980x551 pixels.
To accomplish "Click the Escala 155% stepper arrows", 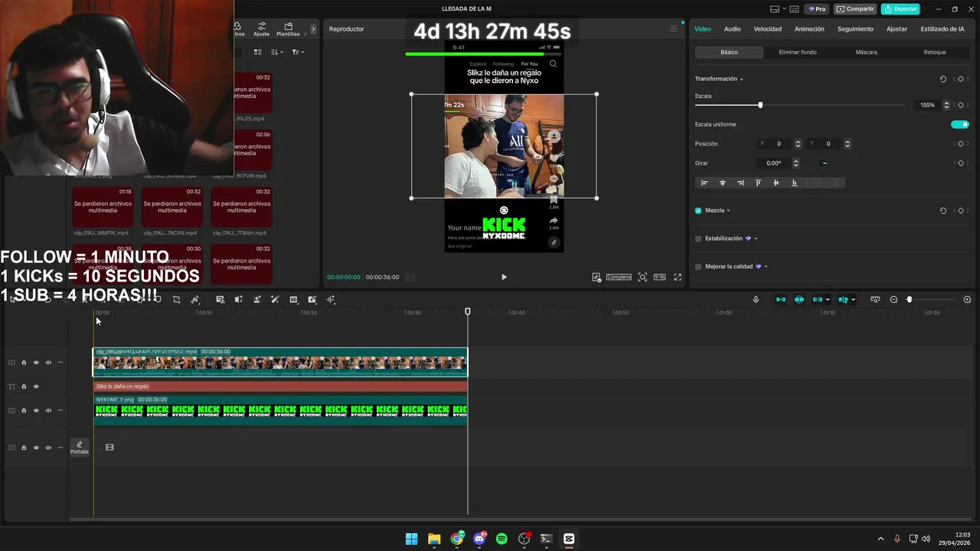I will click(946, 105).
